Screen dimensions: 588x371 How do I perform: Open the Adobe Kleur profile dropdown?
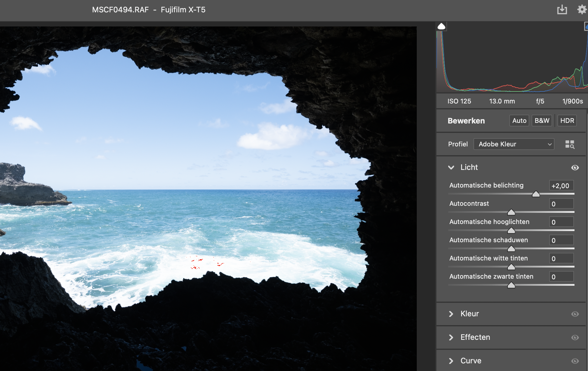point(514,144)
